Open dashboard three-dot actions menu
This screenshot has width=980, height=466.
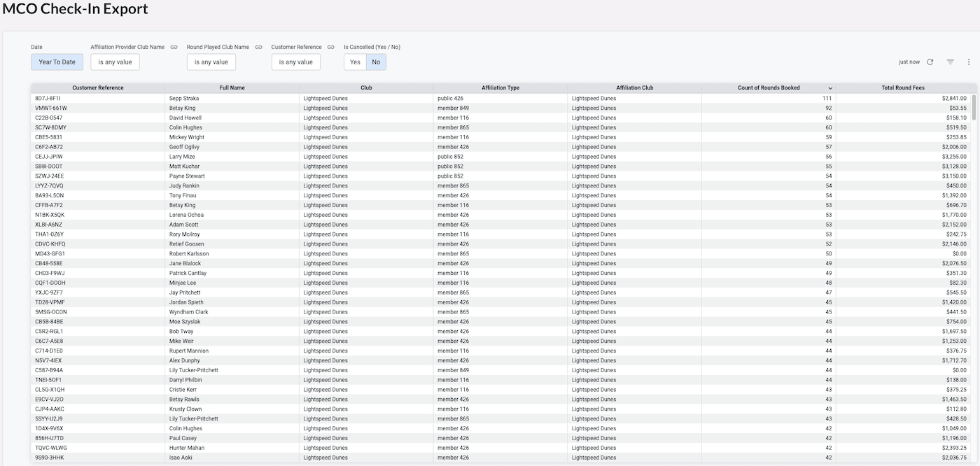click(x=969, y=62)
